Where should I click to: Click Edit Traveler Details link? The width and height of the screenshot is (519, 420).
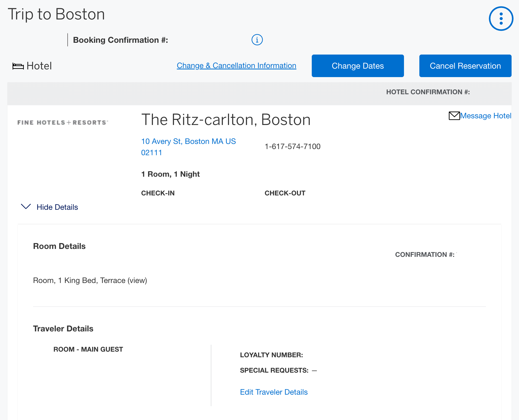click(x=274, y=392)
